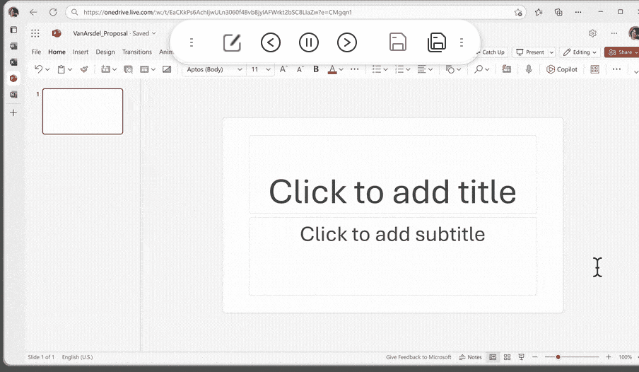The width and height of the screenshot is (639, 372).
Task: Click the edit pencil icon in floating toolbar
Action: click(x=232, y=43)
